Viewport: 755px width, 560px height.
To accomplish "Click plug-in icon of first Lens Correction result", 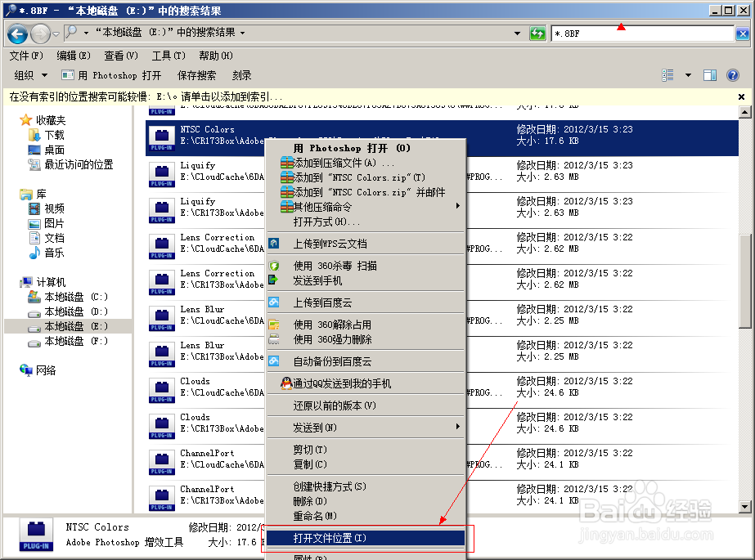I will click(x=162, y=246).
